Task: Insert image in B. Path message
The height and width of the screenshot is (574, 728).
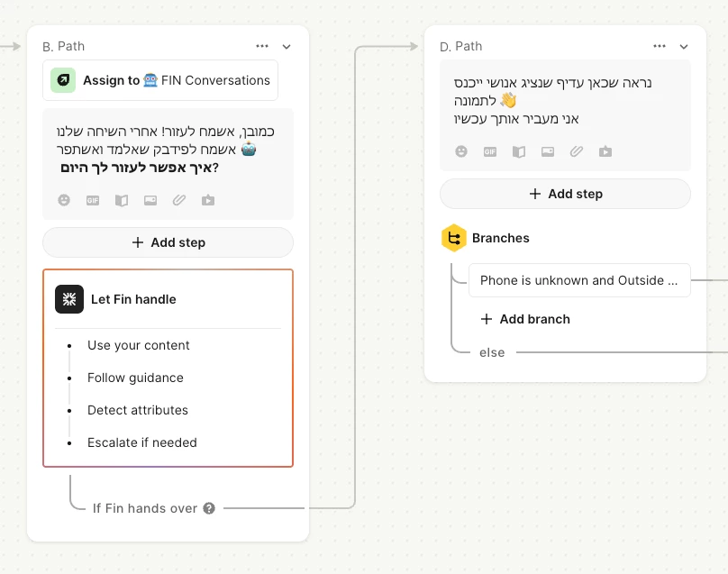Action: (150, 200)
